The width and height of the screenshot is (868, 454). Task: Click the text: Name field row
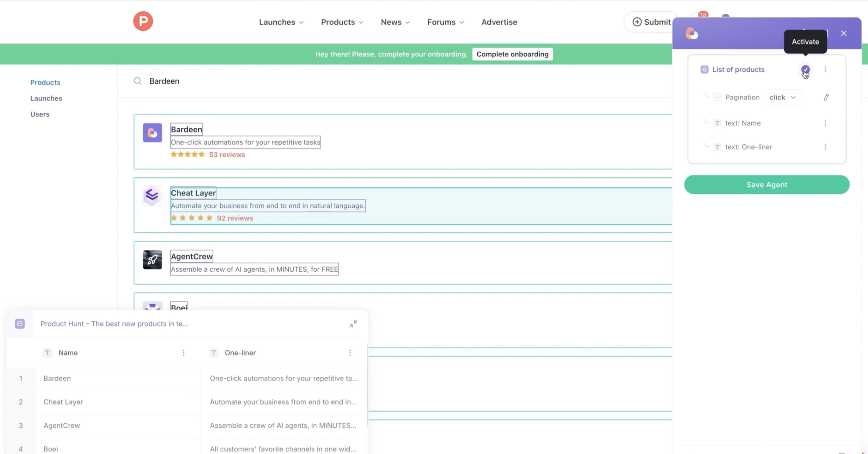coord(767,123)
